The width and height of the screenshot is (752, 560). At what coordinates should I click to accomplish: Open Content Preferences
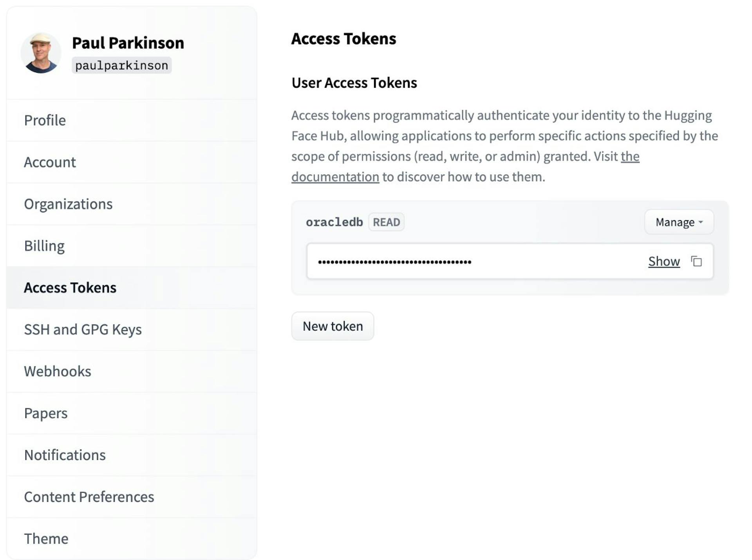pyautogui.click(x=89, y=497)
